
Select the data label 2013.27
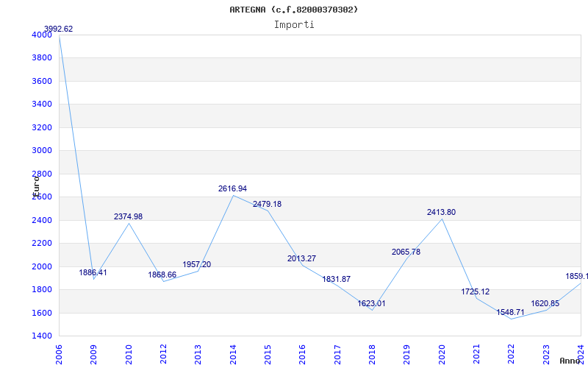(x=302, y=259)
